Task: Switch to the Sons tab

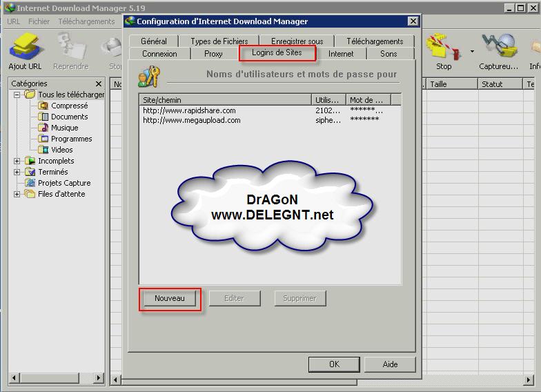Action: tap(388, 54)
